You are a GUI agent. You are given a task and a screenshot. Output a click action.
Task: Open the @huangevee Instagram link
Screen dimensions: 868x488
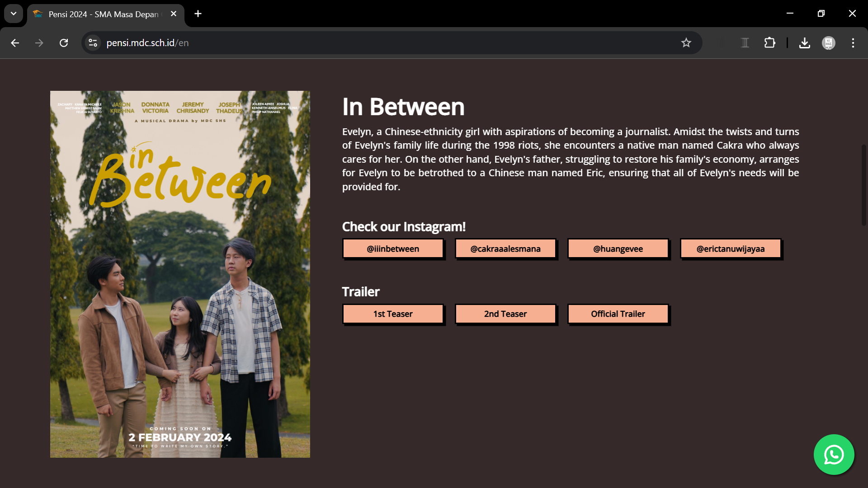(618, 249)
